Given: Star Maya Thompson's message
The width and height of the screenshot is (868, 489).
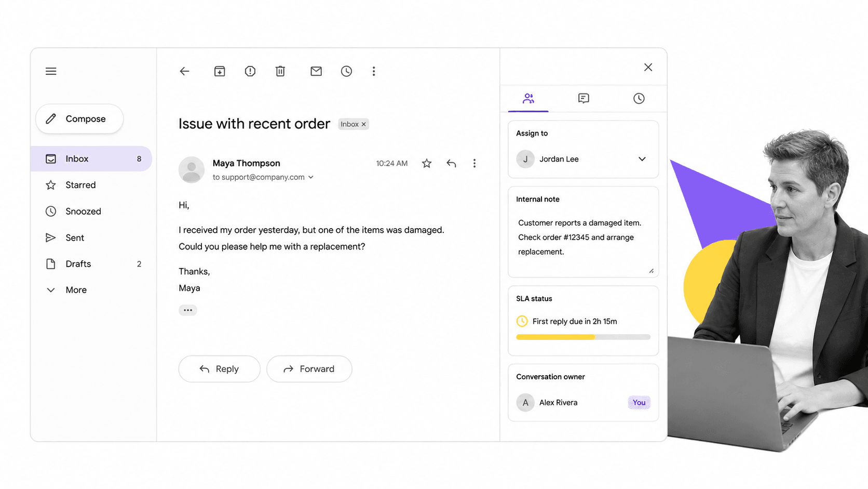Looking at the screenshot, I should click(x=427, y=163).
